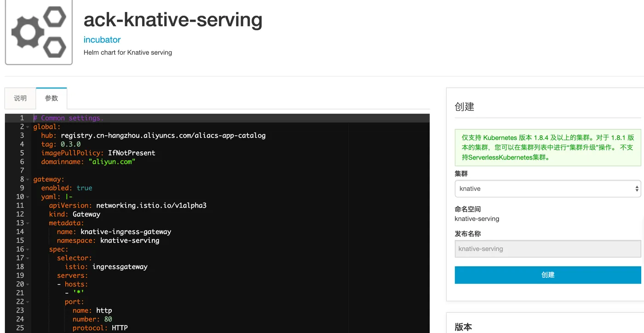
Task: Click the enabled: true value on line 9
Action: click(85, 188)
